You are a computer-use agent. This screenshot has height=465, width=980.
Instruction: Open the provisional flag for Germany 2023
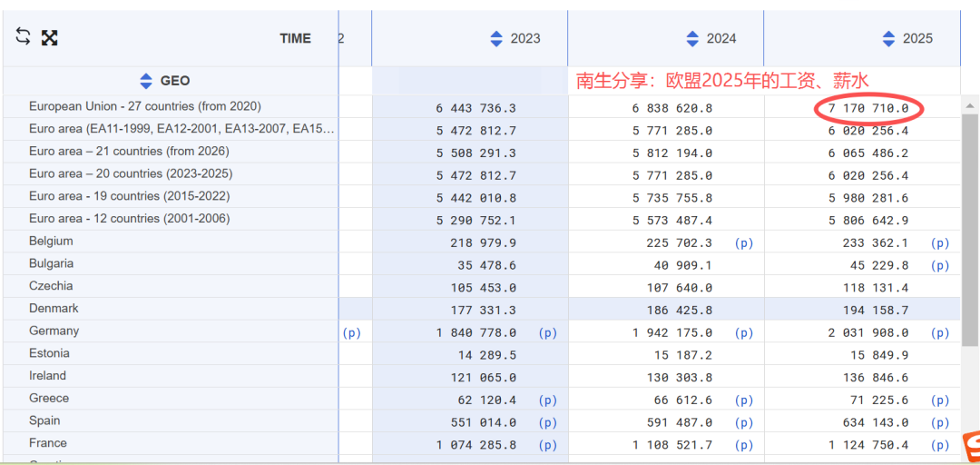(548, 333)
